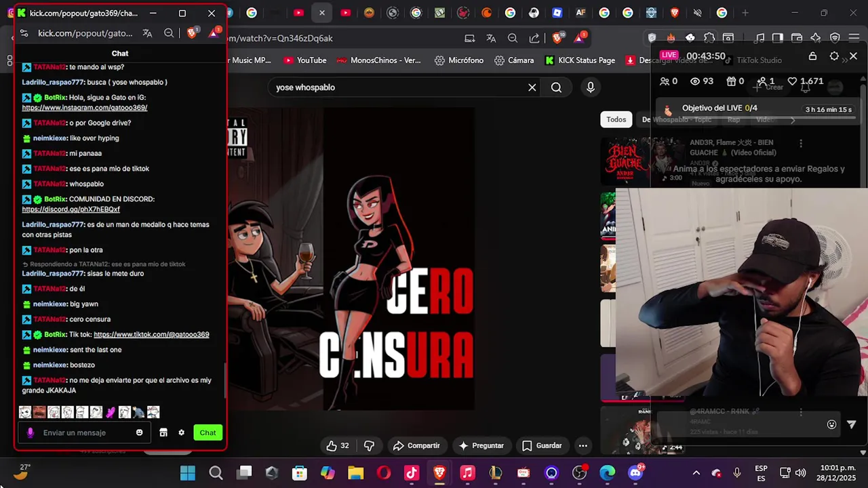Viewport: 868px width, 488px height.
Task: Save video with the Guardar button
Action: [542, 445]
